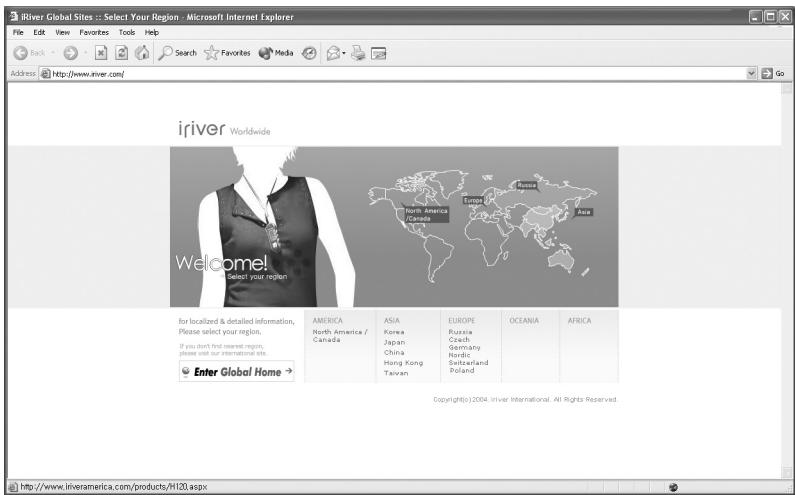Open browsing History icon

click(x=309, y=53)
